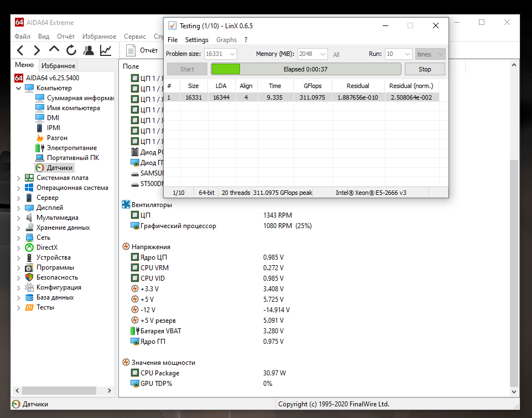Expand the Операционная система node
The height and width of the screenshot is (418, 532).
[18, 188]
